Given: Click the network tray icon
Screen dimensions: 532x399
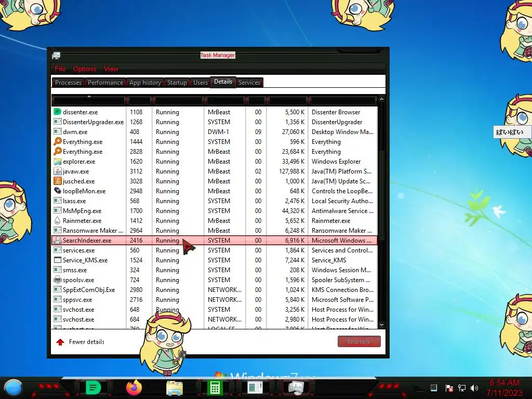Looking at the screenshot, I should [x=462, y=388].
